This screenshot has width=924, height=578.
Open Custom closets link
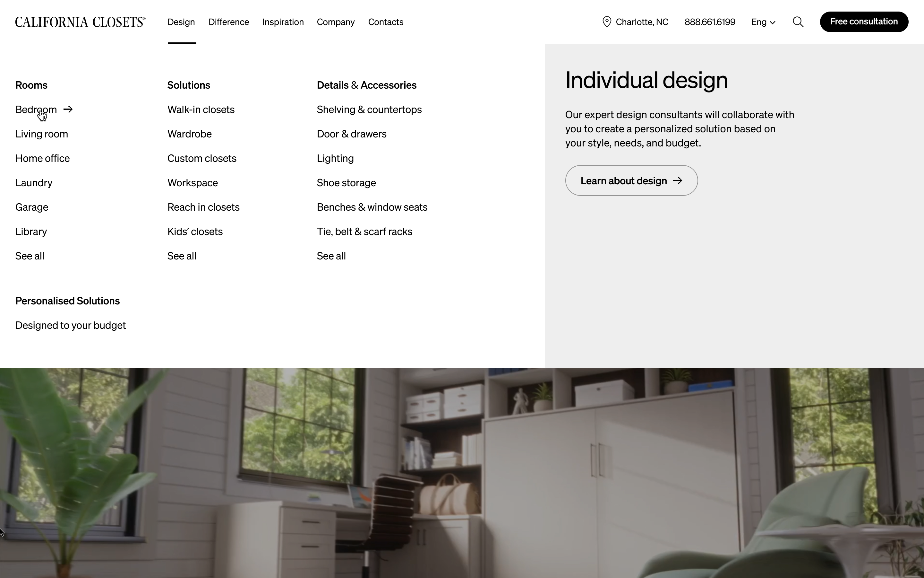(x=201, y=158)
